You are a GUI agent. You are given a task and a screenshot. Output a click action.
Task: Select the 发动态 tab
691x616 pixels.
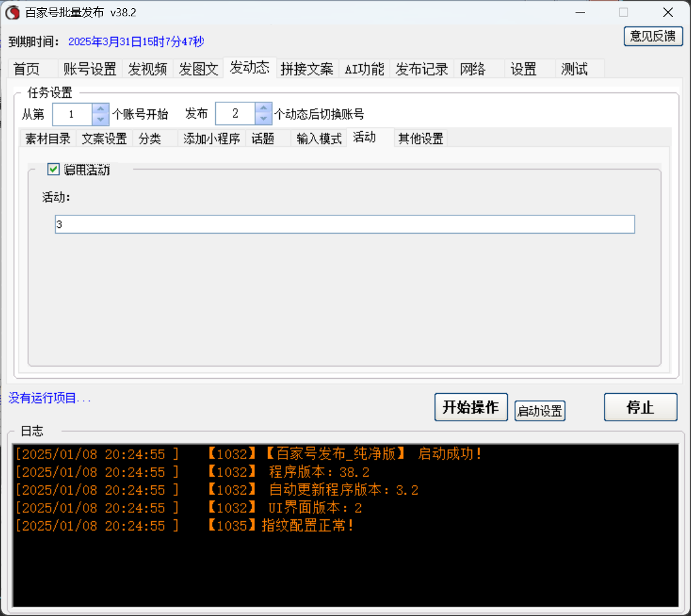point(249,67)
